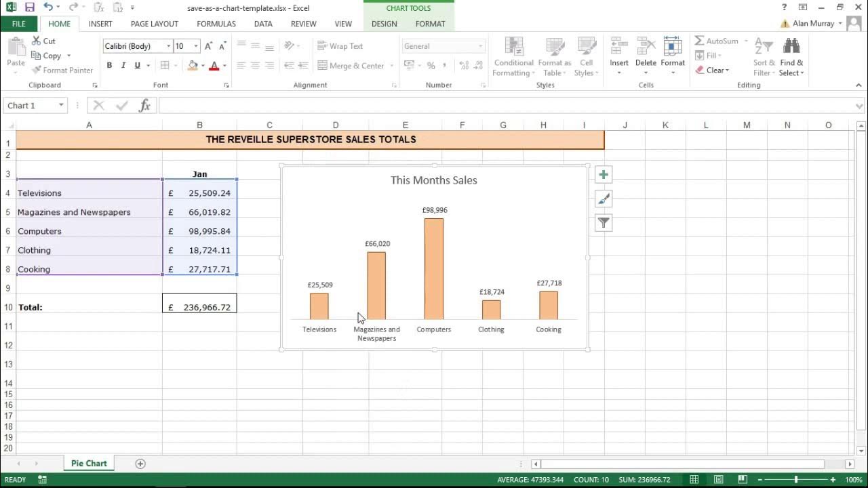Click the Computers bar in chart
The width and height of the screenshot is (868, 488).
[x=434, y=269]
